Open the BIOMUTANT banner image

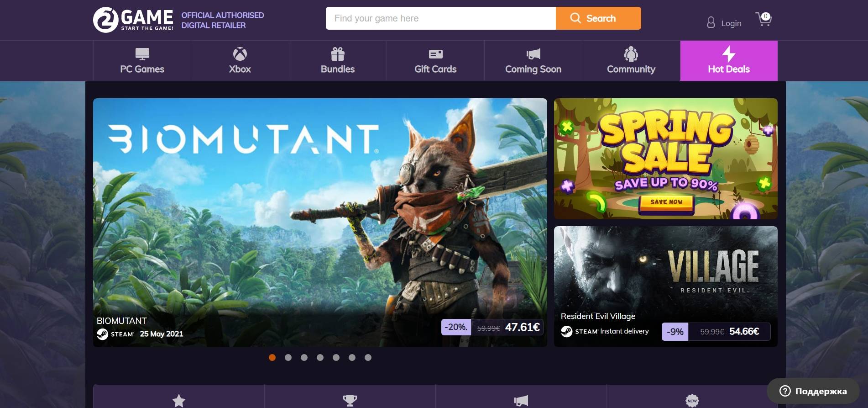(320, 223)
